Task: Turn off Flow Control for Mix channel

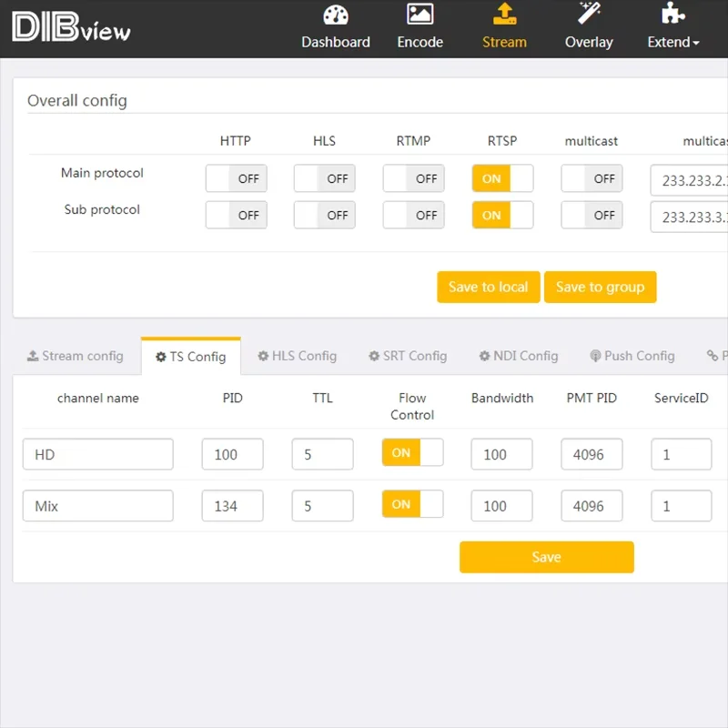Action: pyautogui.click(x=413, y=504)
